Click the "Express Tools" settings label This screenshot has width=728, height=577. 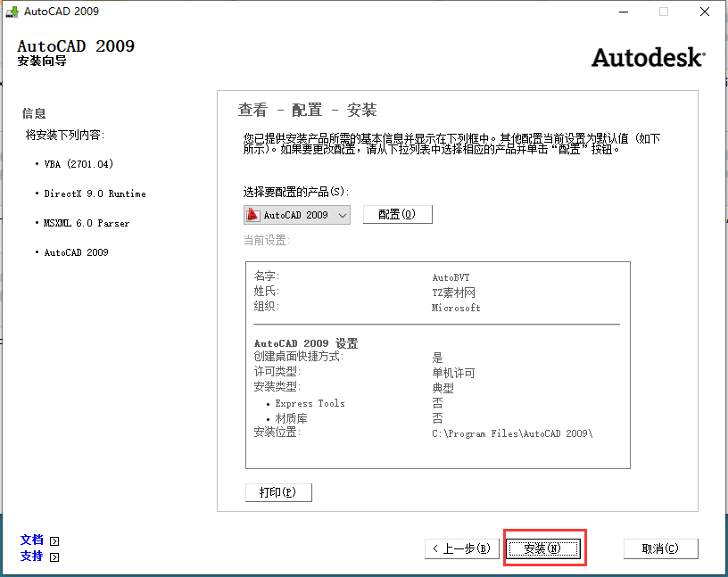click(310, 403)
